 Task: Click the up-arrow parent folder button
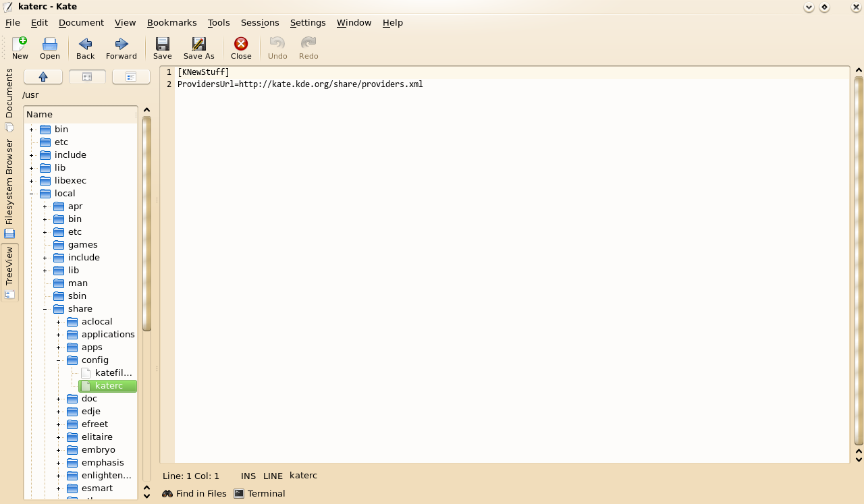[x=43, y=77]
